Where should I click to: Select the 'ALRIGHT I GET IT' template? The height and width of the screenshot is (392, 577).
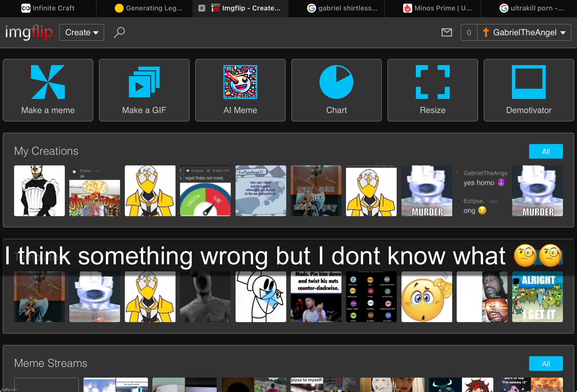(538, 297)
